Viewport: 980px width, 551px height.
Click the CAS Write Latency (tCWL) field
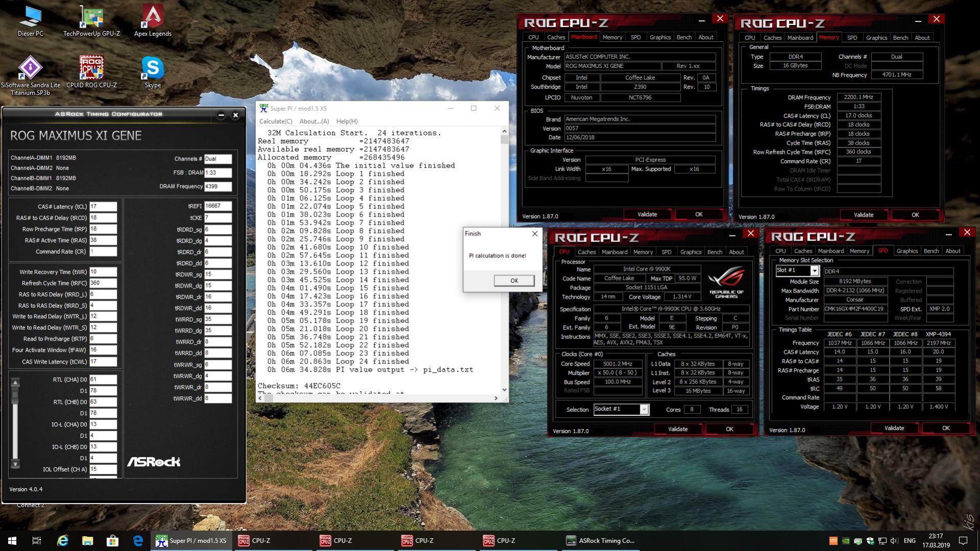(x=103, y=362)
